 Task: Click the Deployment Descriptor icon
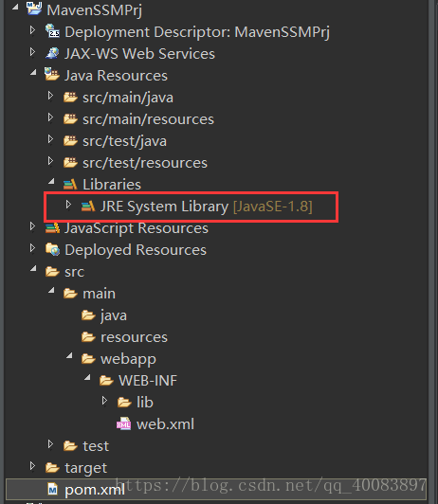[52, 31]
